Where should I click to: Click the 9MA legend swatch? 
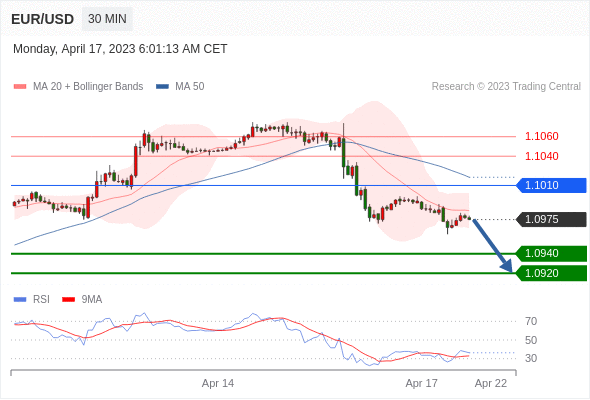(x=68, y=300)
